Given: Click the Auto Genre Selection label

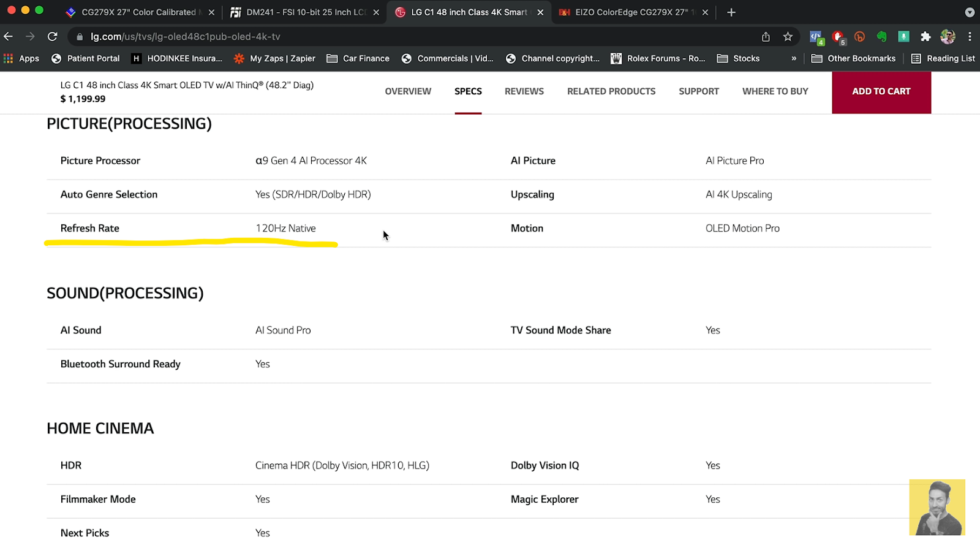Looking at the screenshot, I should pyautogui.click(x=109, y=194).
